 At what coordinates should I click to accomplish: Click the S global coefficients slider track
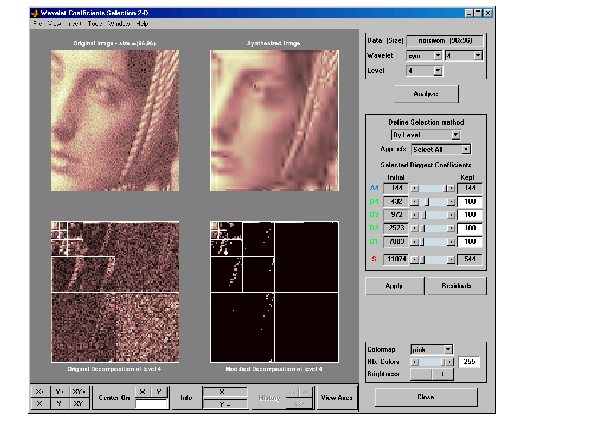(433, 260)
